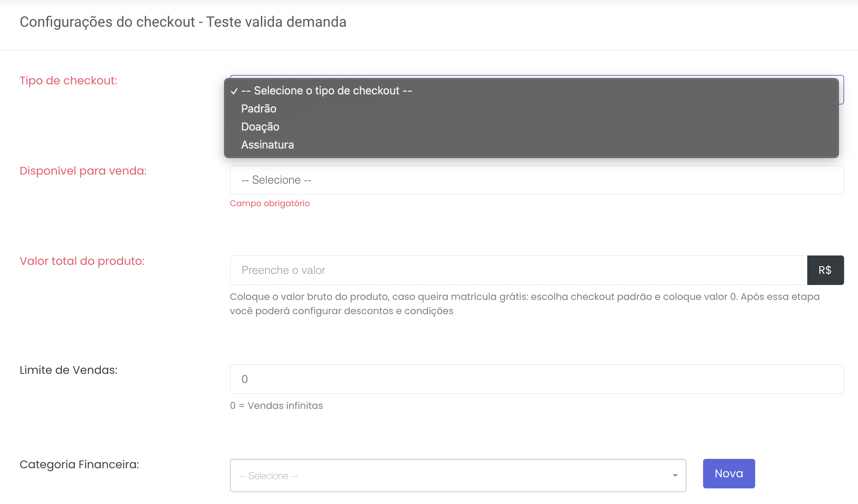Click the Categoria Financeira dropdown arrow
The width and height of the screenshot is (858, 504).
(675, 476)
